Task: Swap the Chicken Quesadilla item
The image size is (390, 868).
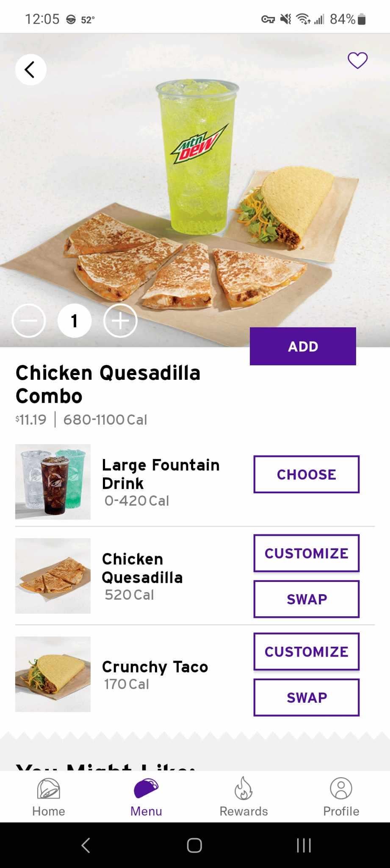Action: pyautogui.click(x=306, y=599)
